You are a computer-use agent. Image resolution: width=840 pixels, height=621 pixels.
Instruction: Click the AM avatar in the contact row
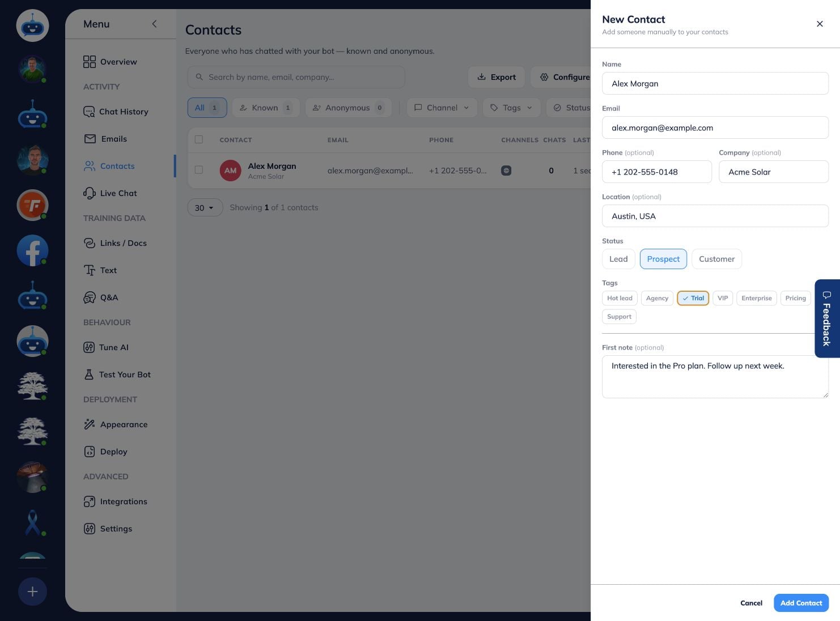[230, 170]
